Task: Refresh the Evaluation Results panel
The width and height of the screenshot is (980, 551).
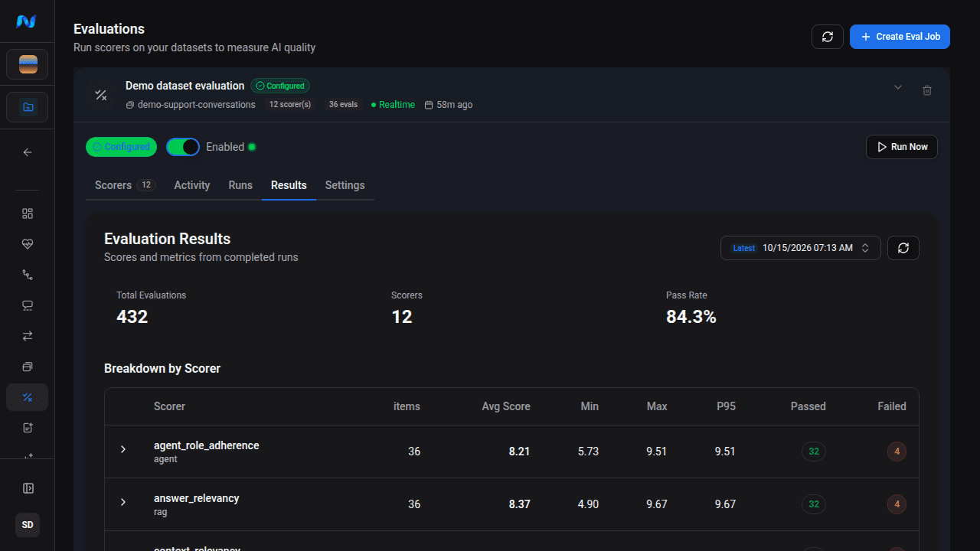Action: (903, 248)
